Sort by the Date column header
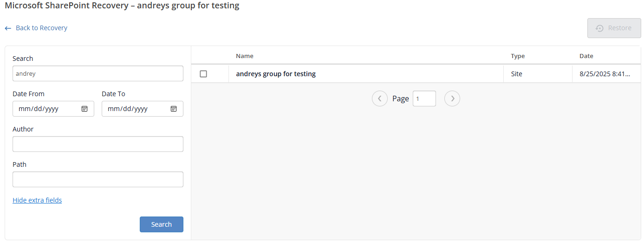The image size is (644, 243). (586, 56)
